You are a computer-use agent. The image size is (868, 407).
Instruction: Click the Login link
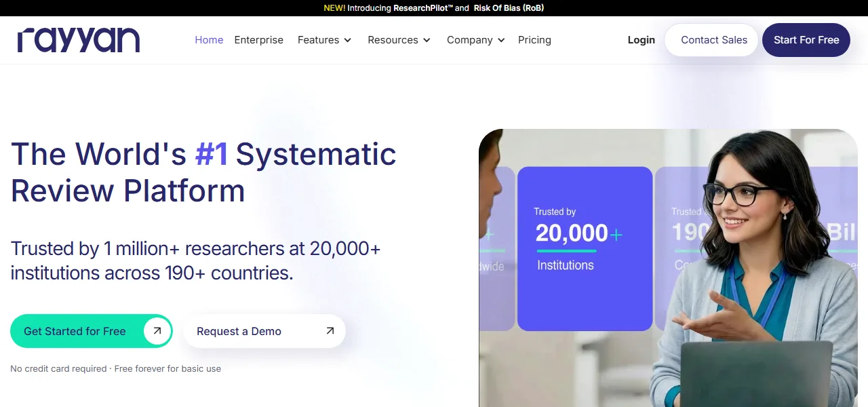pos(642,40)
